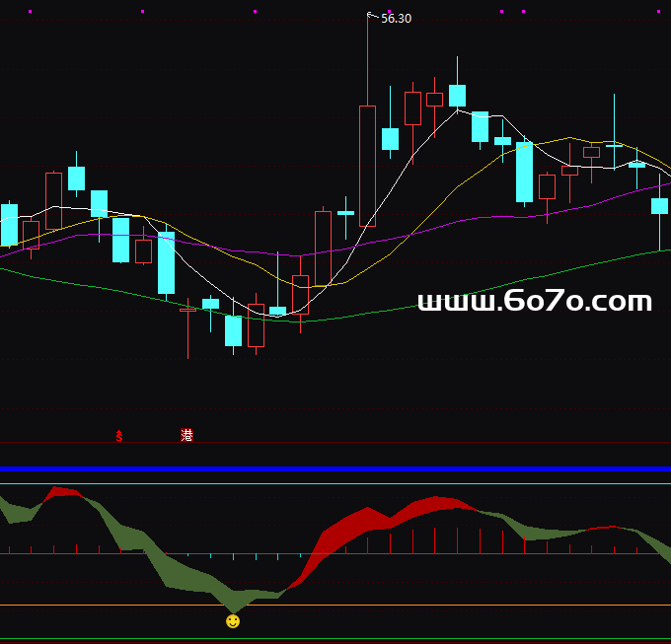Viewport: 671px width, 644px height.
Task: Click the small red candle with the lowest wick
Action: pos(187,310)
